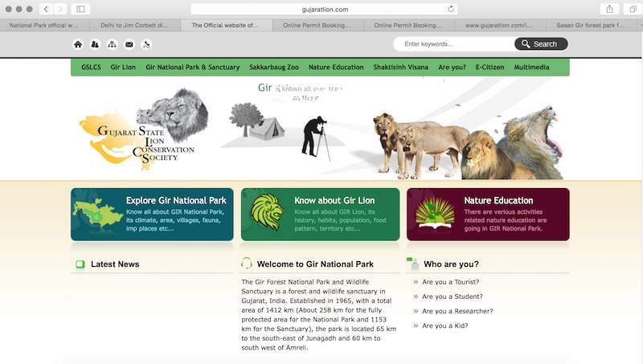Screen dimensions: 643x364
Task: Follow Are you a Tourist? link
Action: point(451,282)
